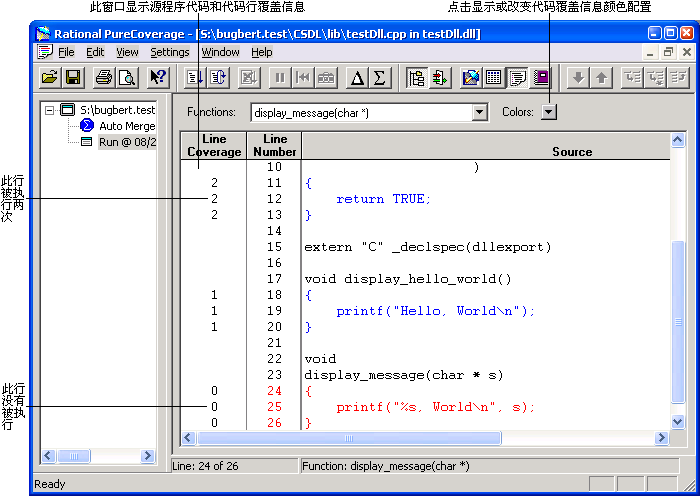
Task: Click red line number 24
Action: pyautogui.click(x=275, y=391)
